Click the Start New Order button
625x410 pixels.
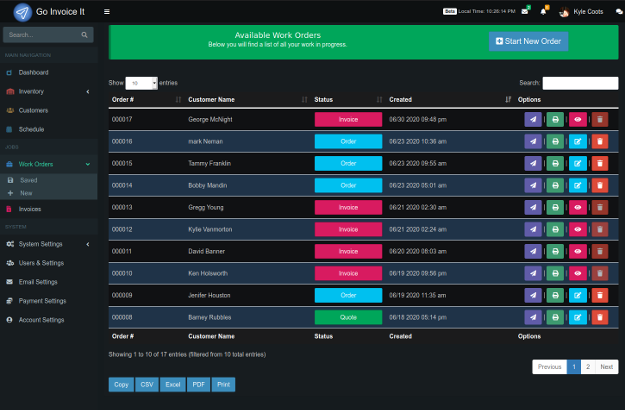coord(528,41)
